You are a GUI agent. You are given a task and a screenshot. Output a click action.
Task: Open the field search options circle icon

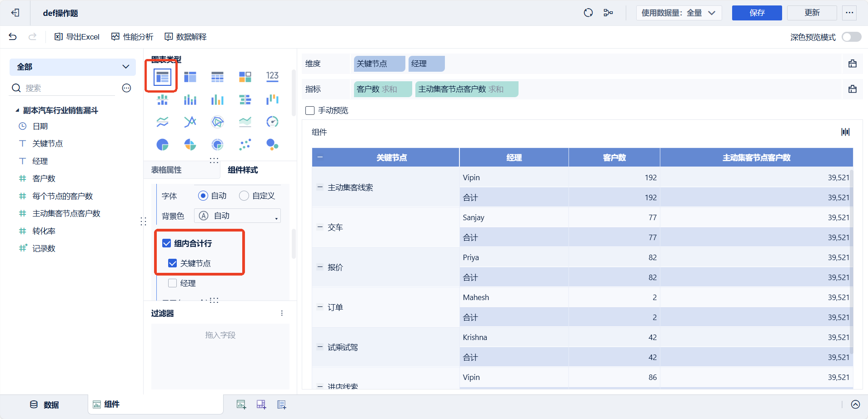pos(126,88)
